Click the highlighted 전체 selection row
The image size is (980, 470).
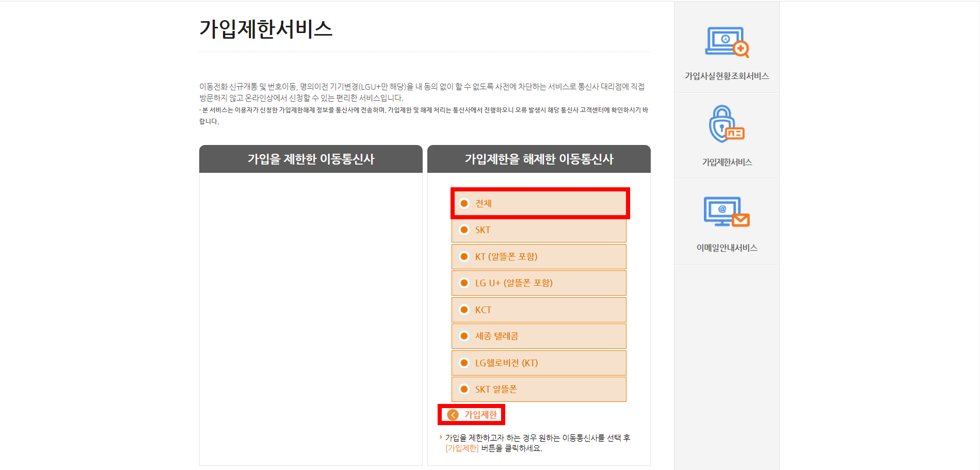[540, 203]
